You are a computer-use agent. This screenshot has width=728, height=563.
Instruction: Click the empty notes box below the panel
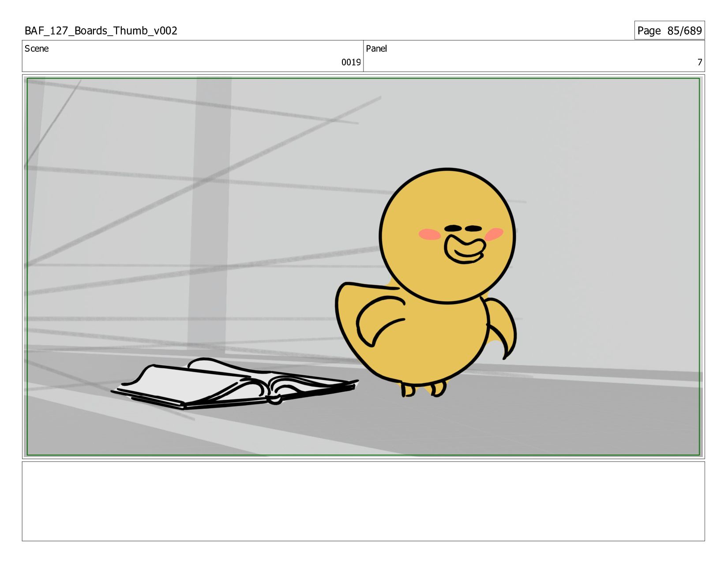click(x=363, y=501)
